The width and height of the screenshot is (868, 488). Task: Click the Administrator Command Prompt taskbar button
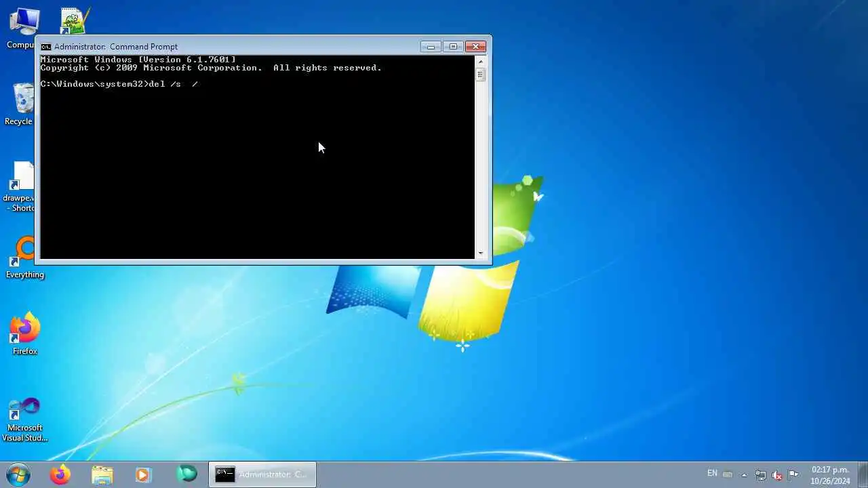tap(262, 474)
